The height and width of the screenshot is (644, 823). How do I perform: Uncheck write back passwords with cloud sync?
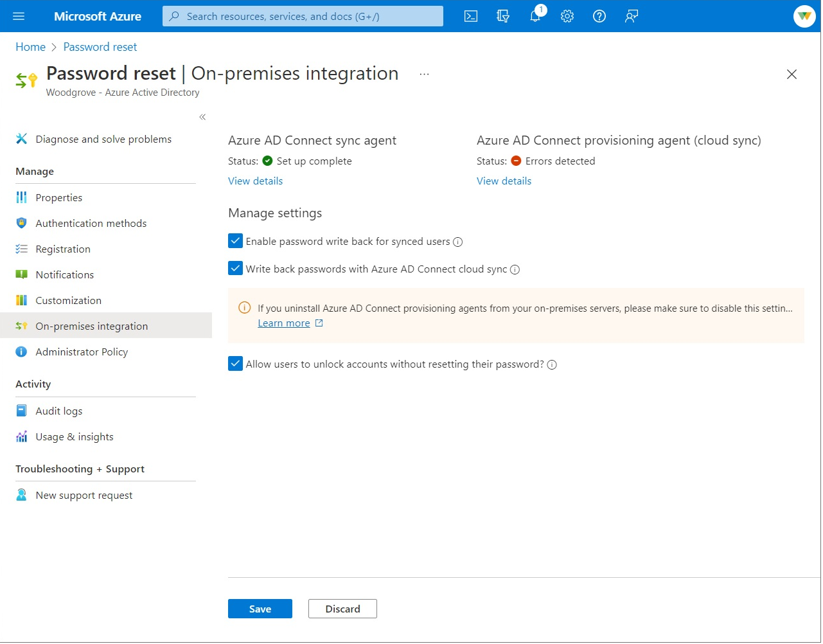pyautogui.click(x=235, y=268)
